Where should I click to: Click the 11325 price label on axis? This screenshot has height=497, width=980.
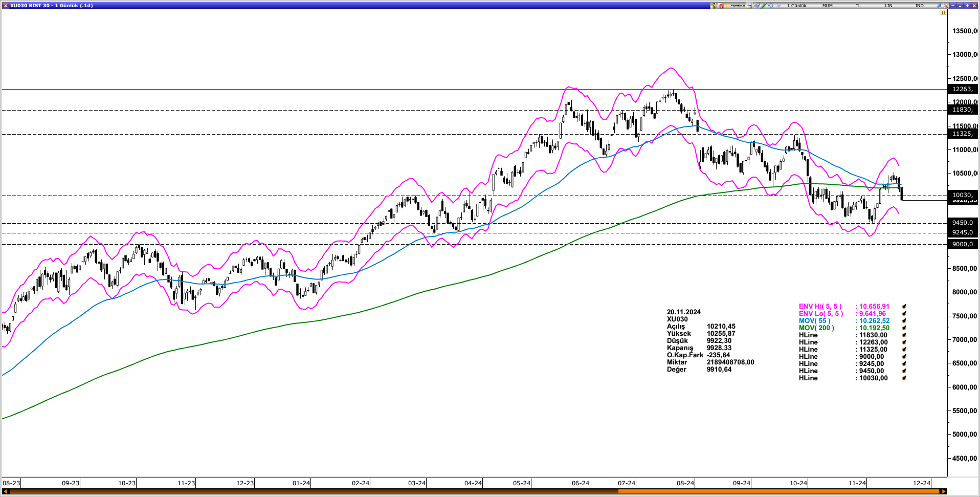[963, 134]
